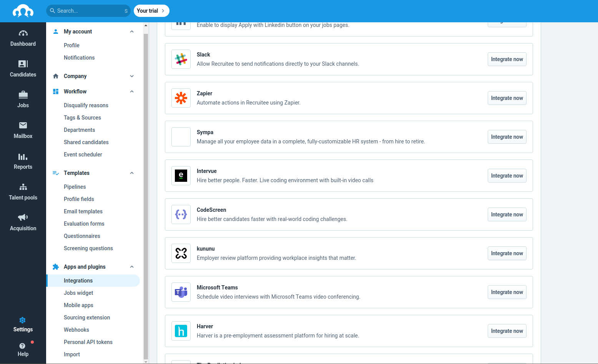Viewport: 598px width, 364px height.
Task: Click the Recruitee logo icon
Action: tap(23, 11)
